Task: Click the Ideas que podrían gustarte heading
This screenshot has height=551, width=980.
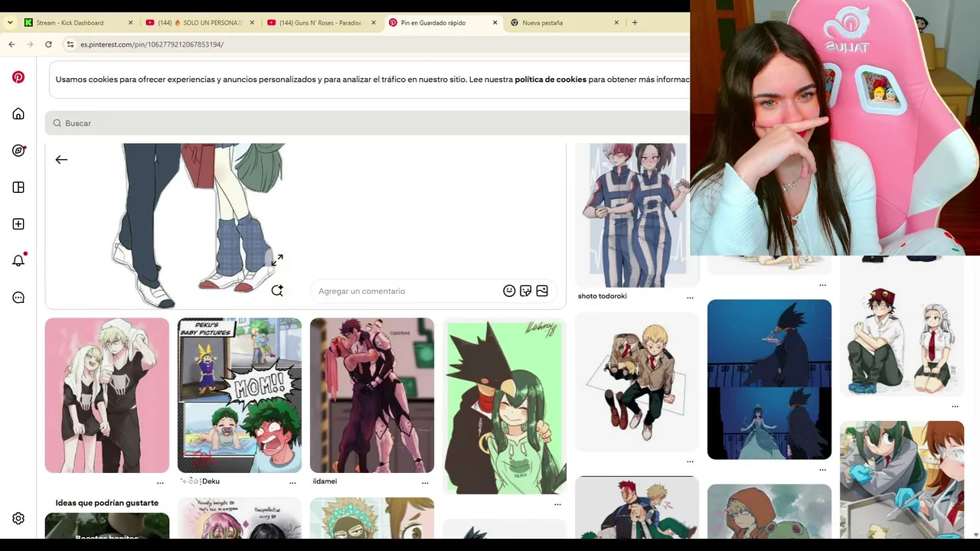Action: coord(107,503)
